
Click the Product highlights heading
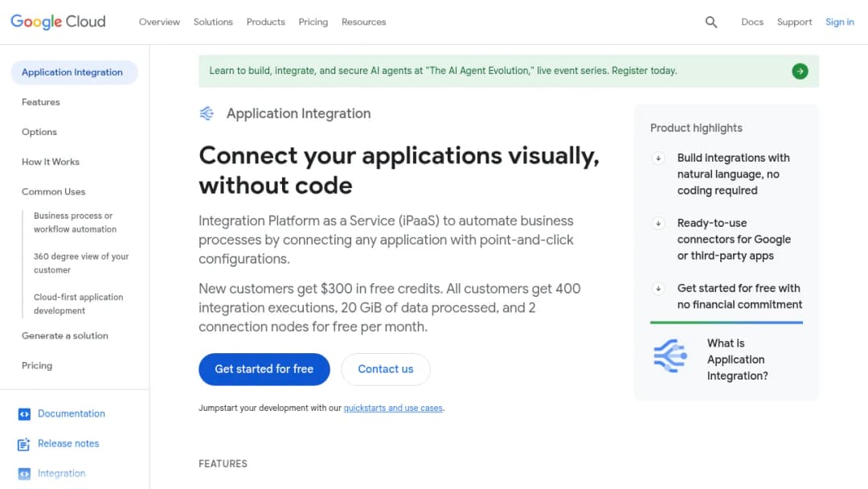click(696, 129)
